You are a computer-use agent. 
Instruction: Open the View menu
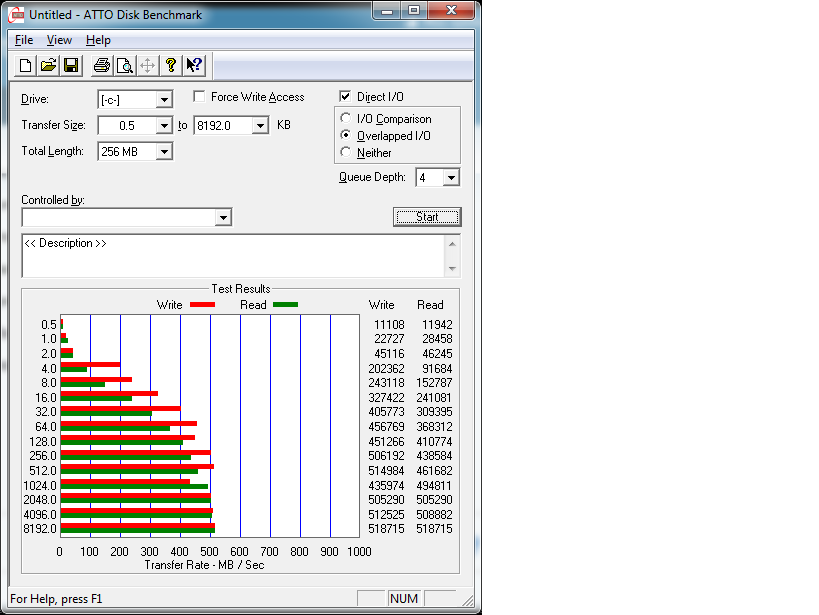click(x=59, y=40)
